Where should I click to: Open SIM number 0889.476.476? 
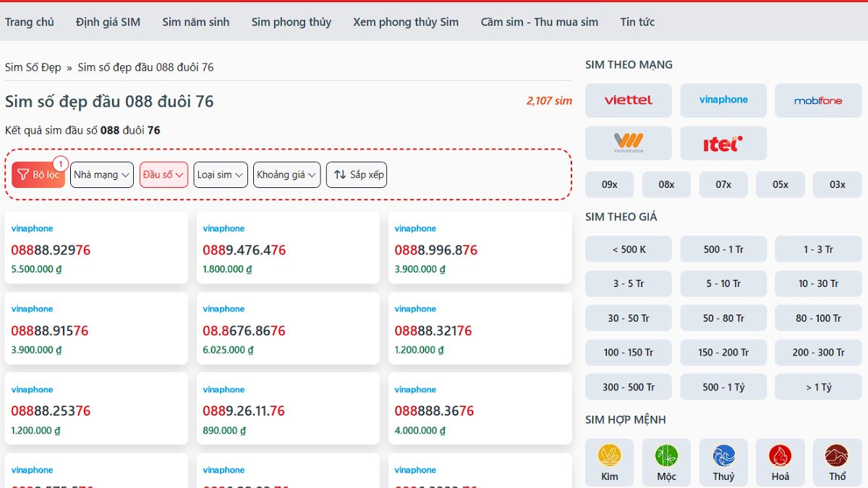pyautogui.click(x=244, y=250)
